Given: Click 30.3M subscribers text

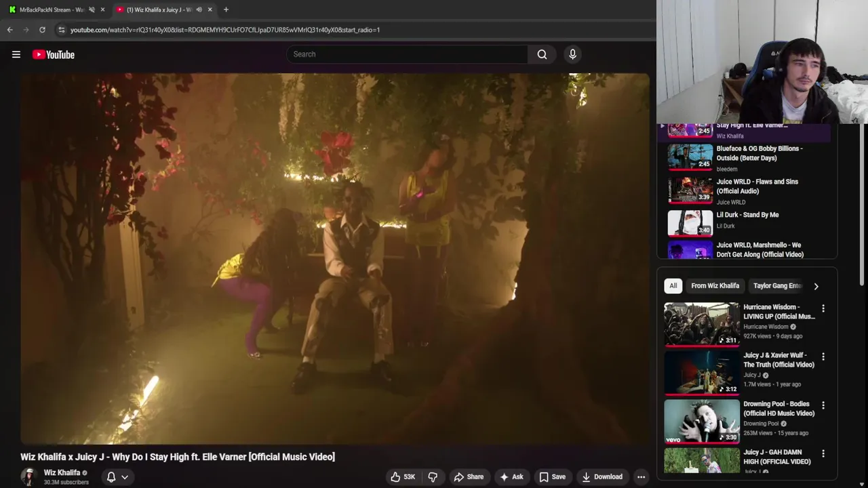Looking at the screenshot, I should (x=66, y=483).
